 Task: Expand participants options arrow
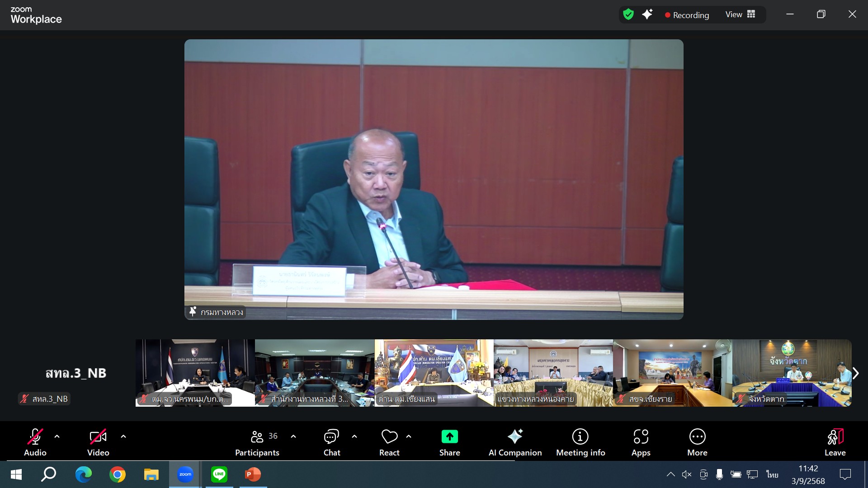293,436
